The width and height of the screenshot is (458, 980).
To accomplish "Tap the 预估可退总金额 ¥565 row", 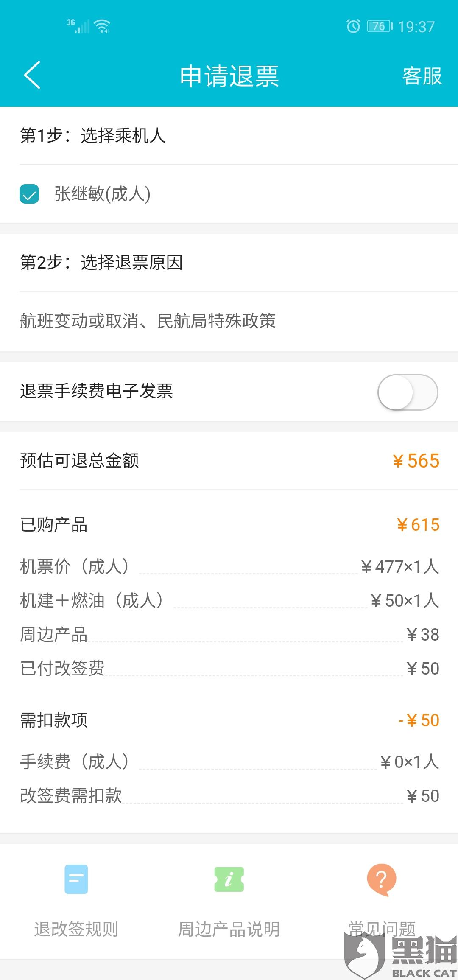I will click(x=229, y=461).
